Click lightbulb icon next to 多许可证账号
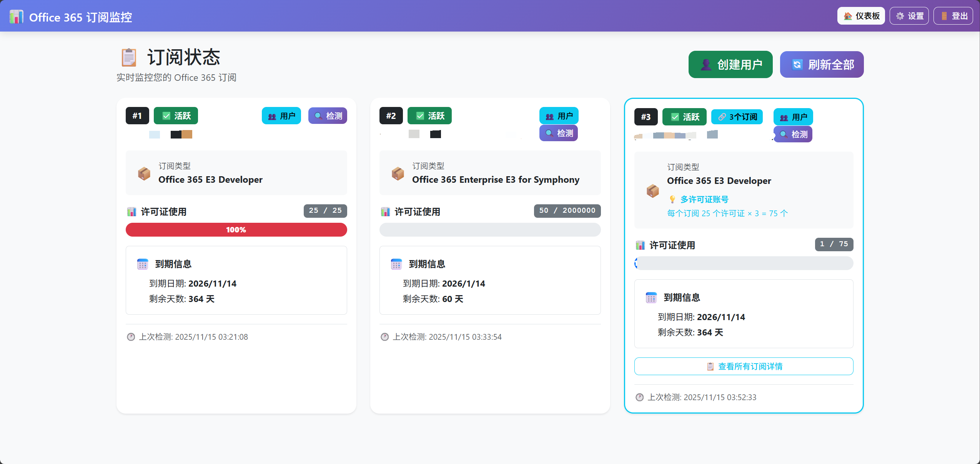 (x=672, y=199)
